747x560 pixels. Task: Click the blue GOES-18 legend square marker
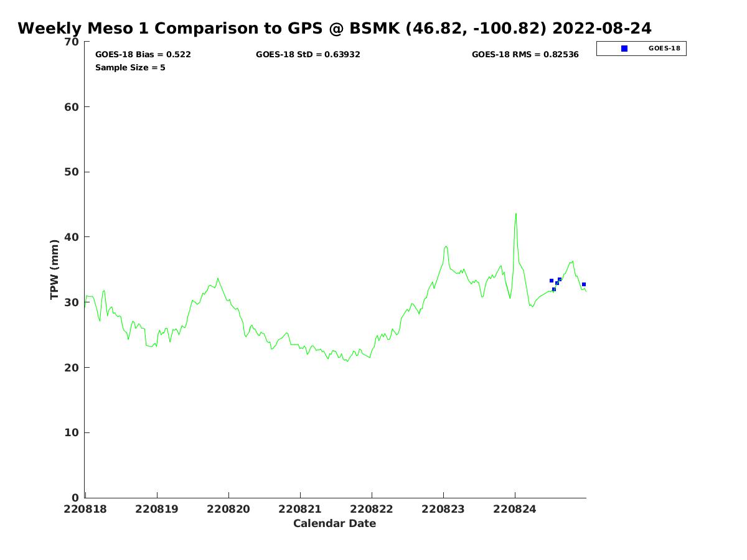[624, 49]
